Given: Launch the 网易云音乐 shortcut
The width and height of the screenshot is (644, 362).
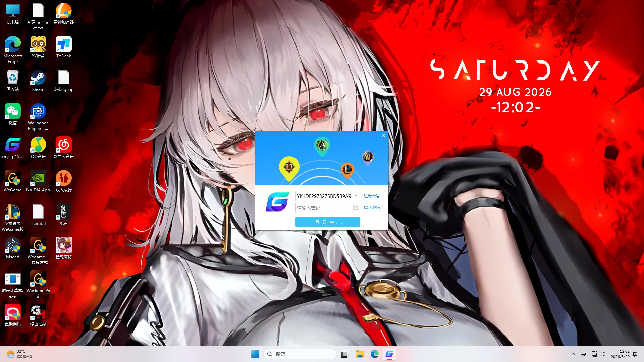Looking at the screenshot, I should tap(64, 148).
